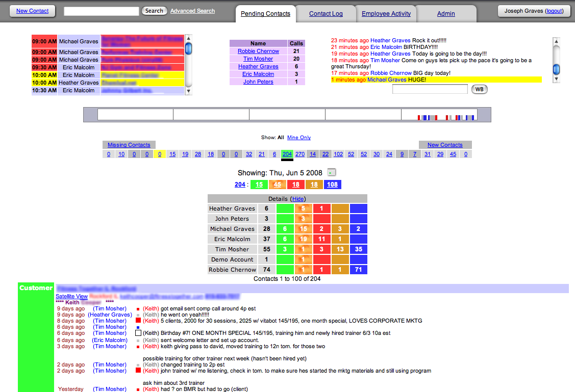
Task: Click the logout link
Action: click(554, 11)
